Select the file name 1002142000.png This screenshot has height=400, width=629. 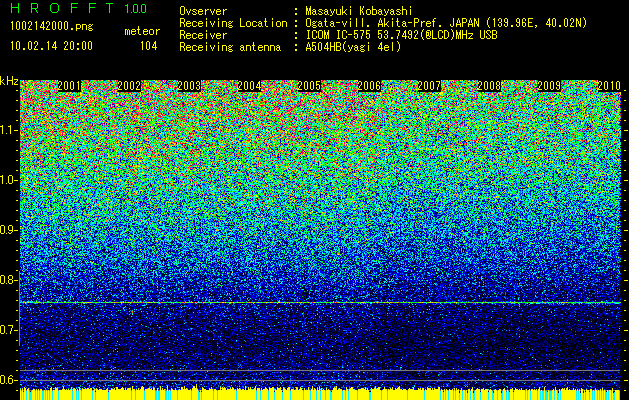coord(52,27)
